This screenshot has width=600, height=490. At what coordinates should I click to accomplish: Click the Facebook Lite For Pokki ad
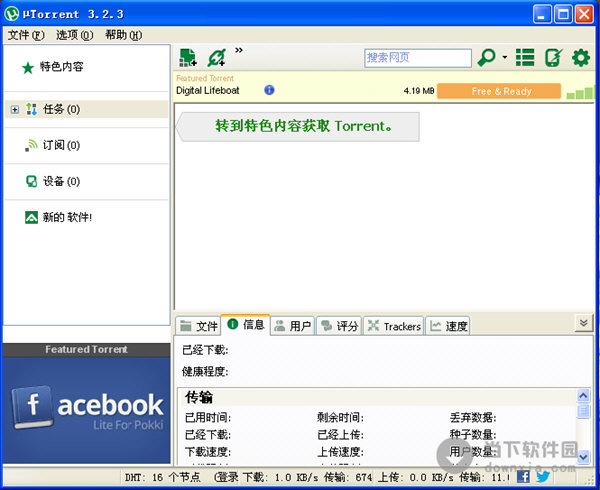(x=86, y=410)
